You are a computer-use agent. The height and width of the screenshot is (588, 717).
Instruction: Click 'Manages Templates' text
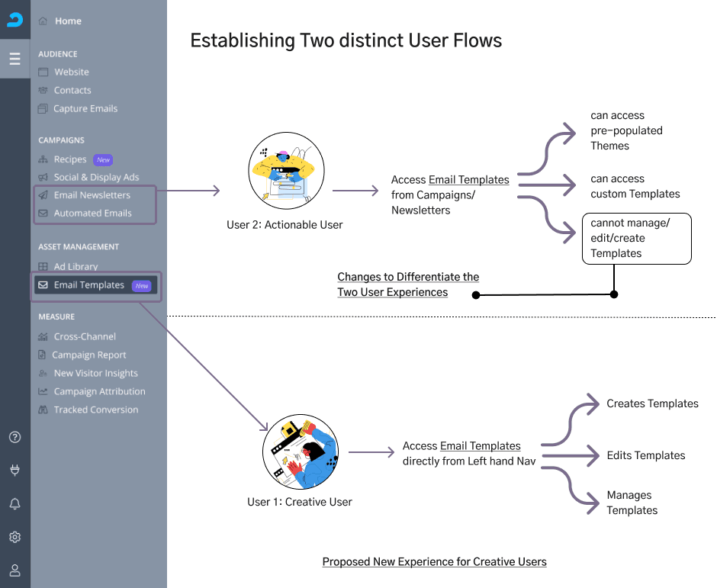pos(632,503)
